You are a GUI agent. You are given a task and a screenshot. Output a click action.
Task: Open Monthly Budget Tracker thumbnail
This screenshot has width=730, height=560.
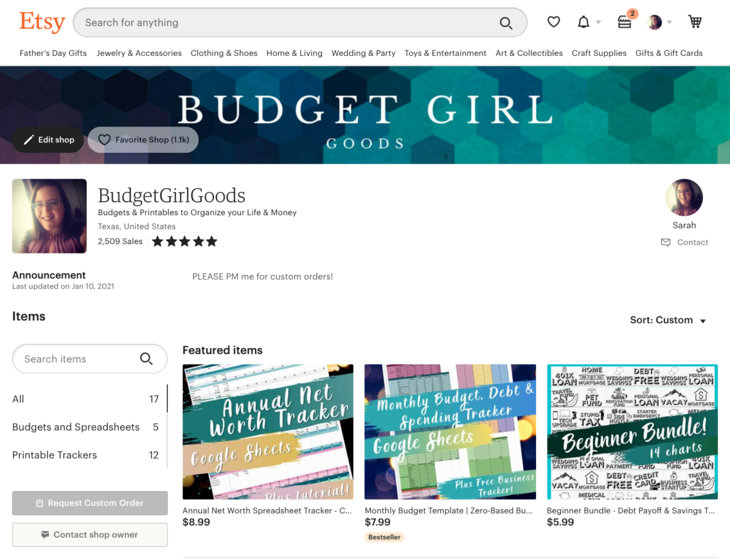450,432
